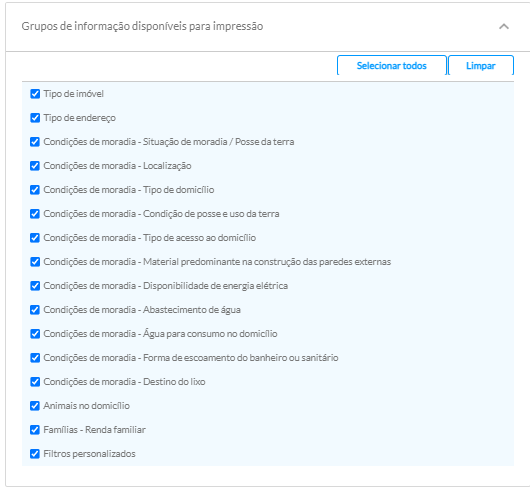The height and width of the screenshot is (487, 530).
Task: Toggle Destino do lixo checkbox
Action: click(x=35, y=382)
